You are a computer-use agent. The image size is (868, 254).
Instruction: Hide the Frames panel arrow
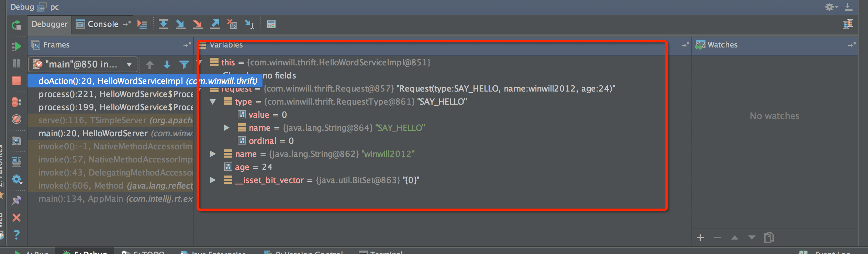[x=187, y=45]
